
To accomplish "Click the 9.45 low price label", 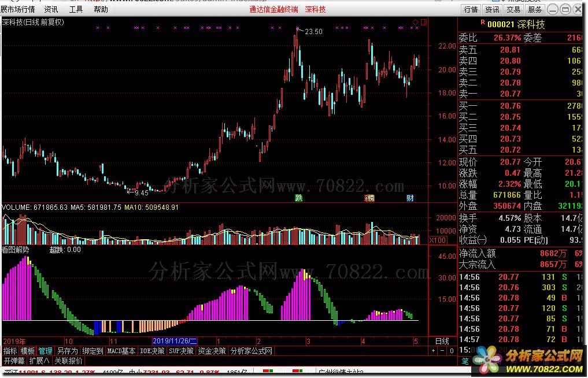I will (142, 192).
